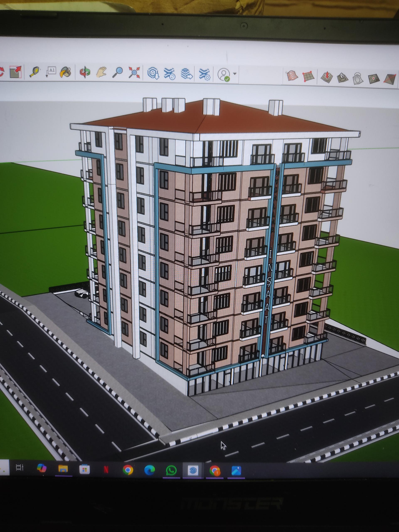Select the Sandbox Smoove tool
The height and width of the screenshot is (532, 399).
(327, 78)
